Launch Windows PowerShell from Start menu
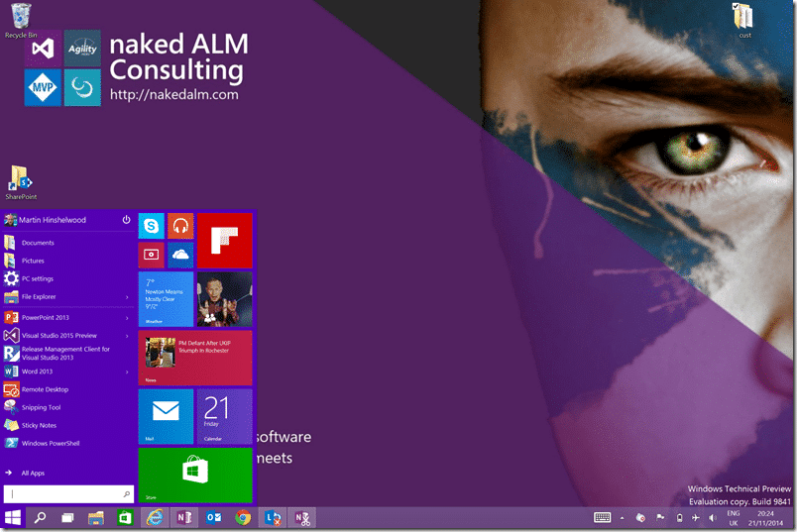 point(67,444)
